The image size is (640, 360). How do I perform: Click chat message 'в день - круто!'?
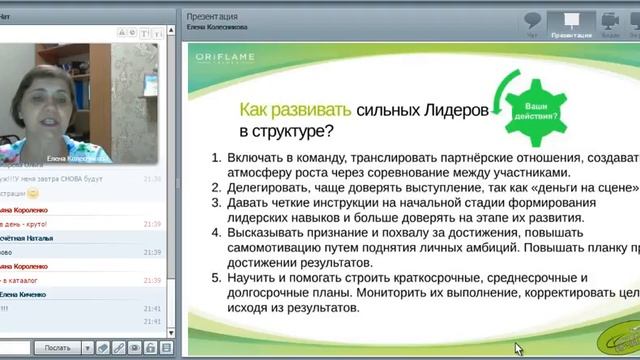click(x=24, y=224)
